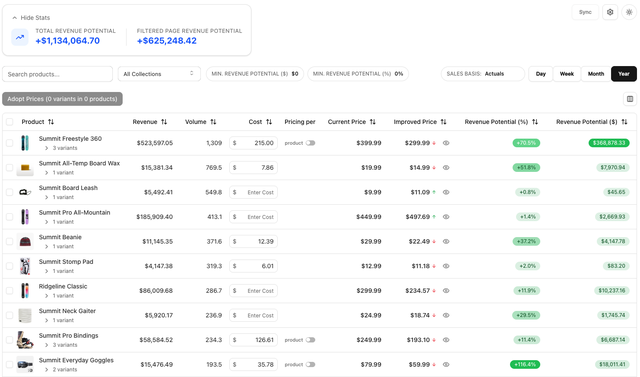
Task: Expand 2 variants under Summit Everyday Goggles
Action: point(62,370)
